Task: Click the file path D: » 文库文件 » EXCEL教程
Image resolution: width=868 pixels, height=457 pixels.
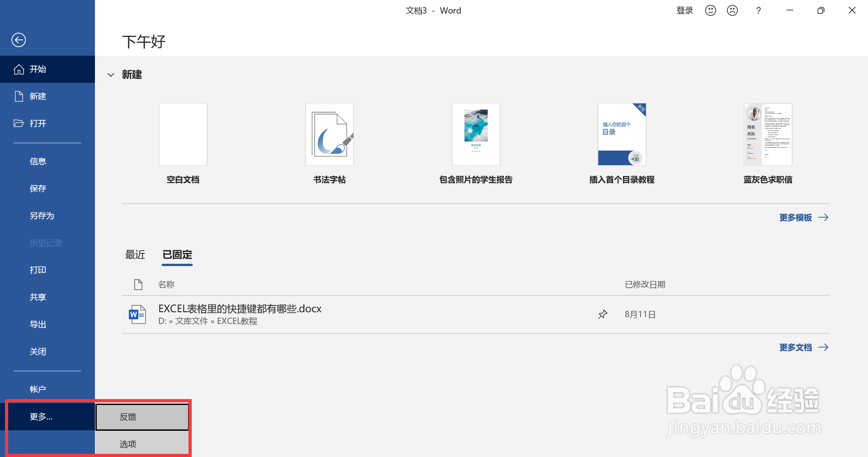Action: tap(208, 321)
